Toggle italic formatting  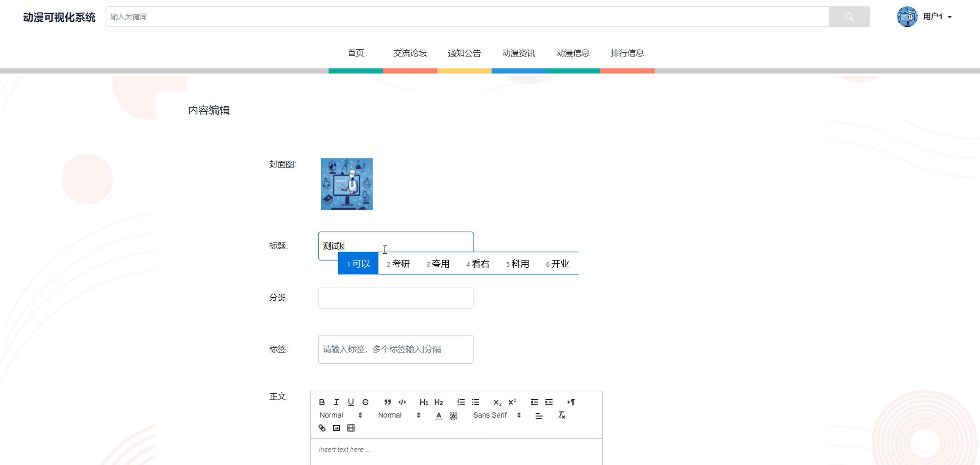click(336, 402)
